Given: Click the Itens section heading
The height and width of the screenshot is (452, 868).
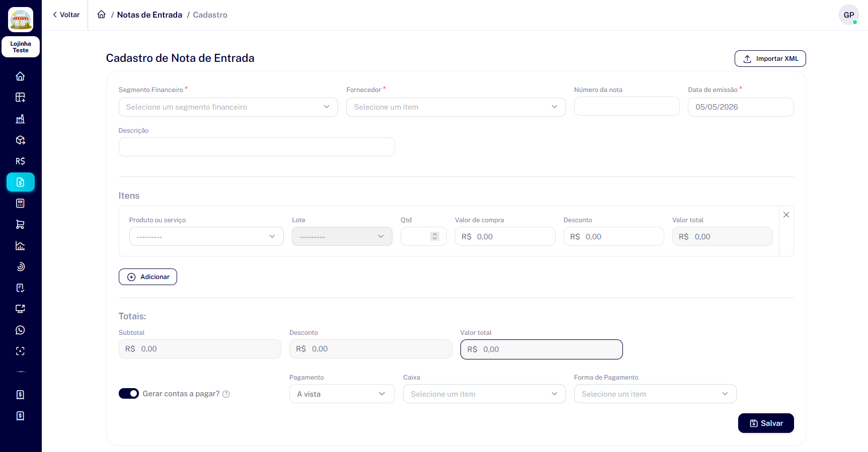Looking at the screenshot, I should coord(129,196).
